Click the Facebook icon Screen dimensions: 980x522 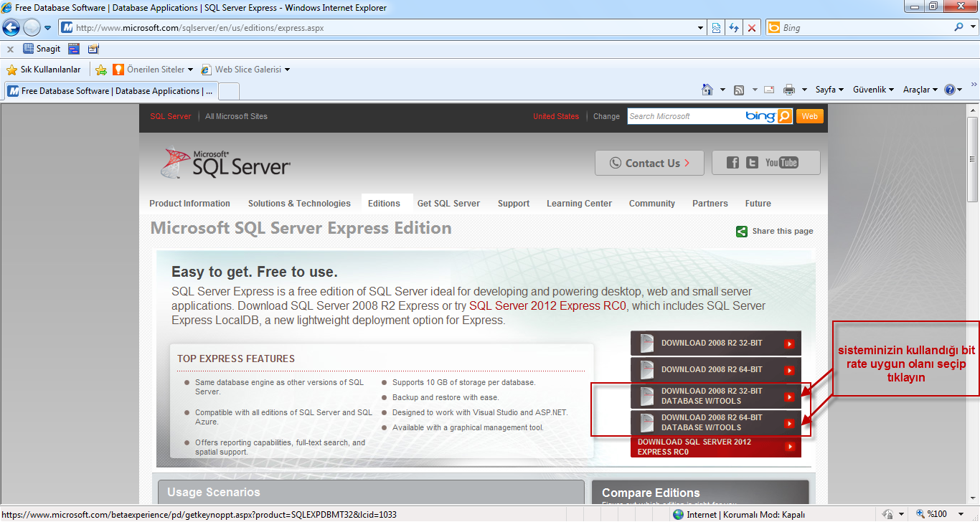pyautogui.click(x=732, y=163)
